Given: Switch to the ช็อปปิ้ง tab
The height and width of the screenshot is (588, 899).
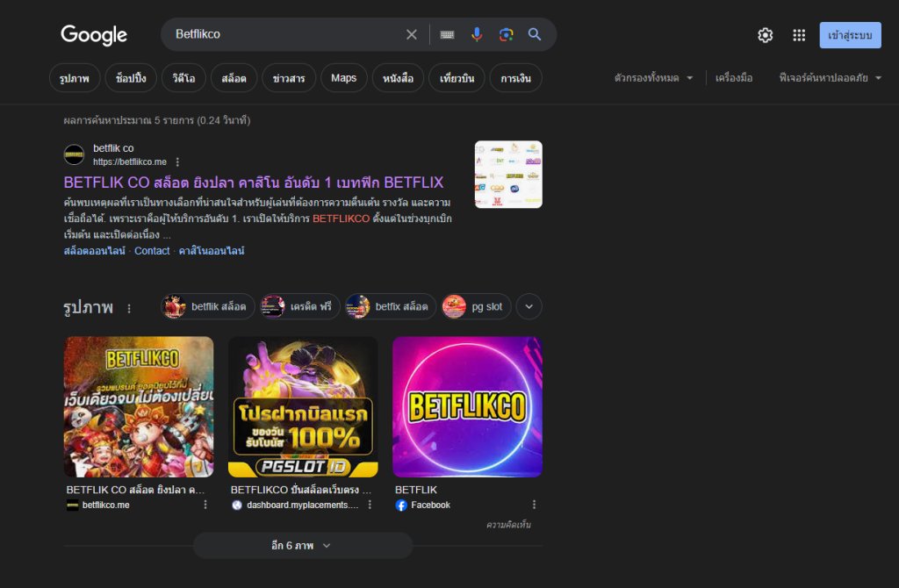Looking at the screenshot, I should coord(131,78).
